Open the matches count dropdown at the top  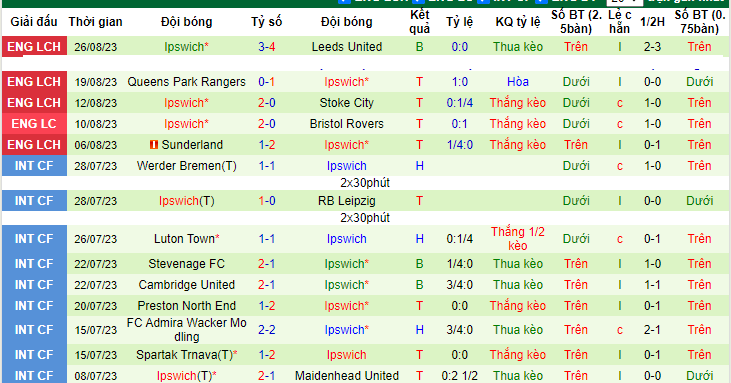(624, 2)
